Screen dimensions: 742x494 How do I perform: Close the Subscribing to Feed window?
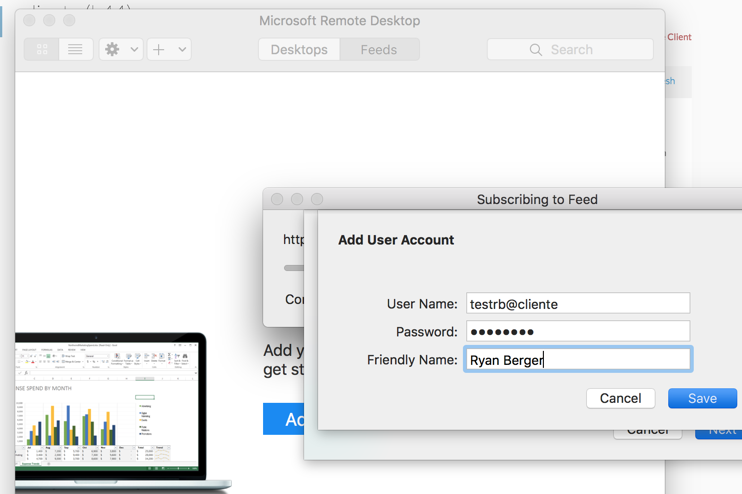(x=277, y=199)
